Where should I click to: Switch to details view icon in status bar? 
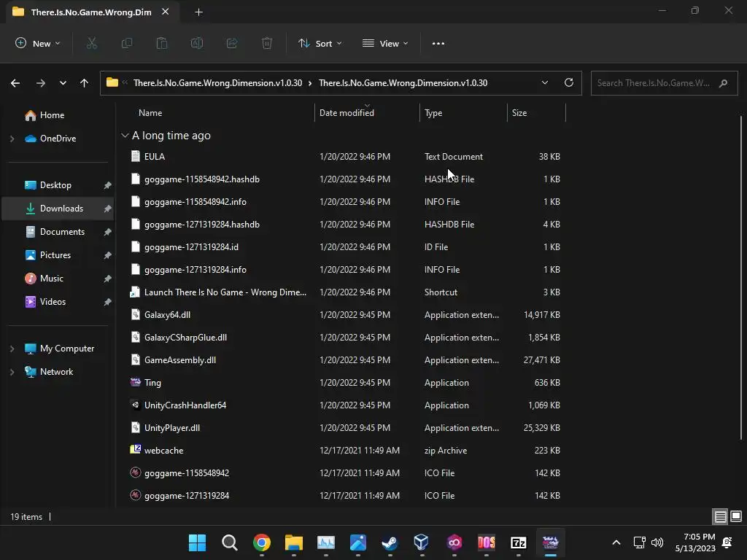pyautogui.click(x=720, y=516)
